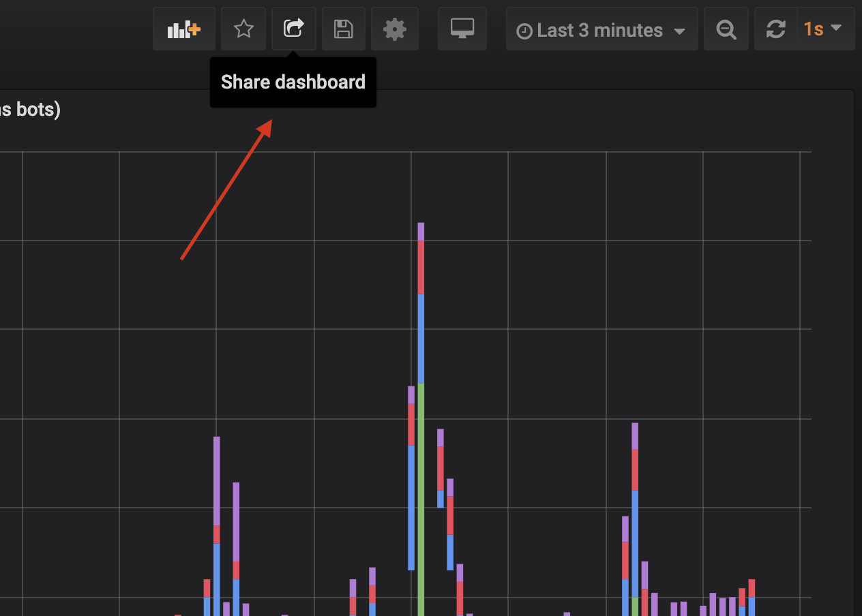Star this dashboard as favorite

pos(243,29)
